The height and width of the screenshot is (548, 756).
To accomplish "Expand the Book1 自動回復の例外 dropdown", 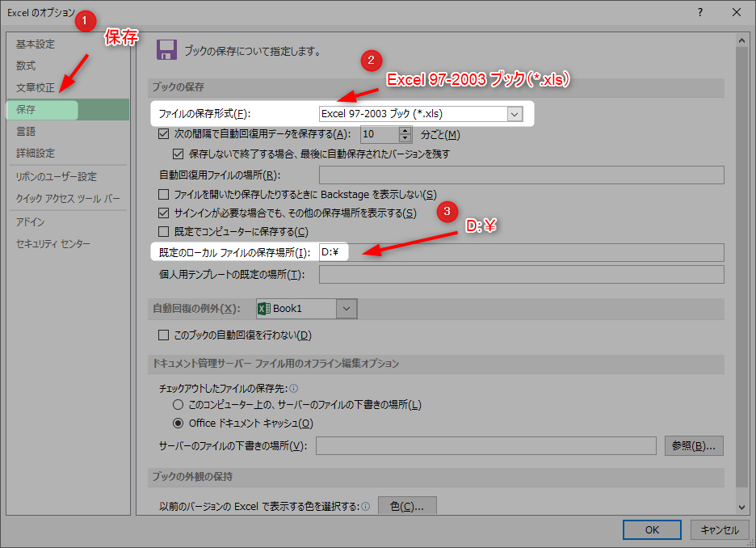I will tap(346, 309).
